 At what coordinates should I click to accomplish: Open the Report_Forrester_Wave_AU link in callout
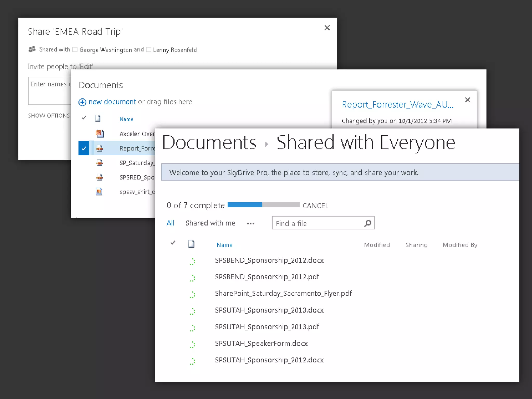tap(397, 104)
